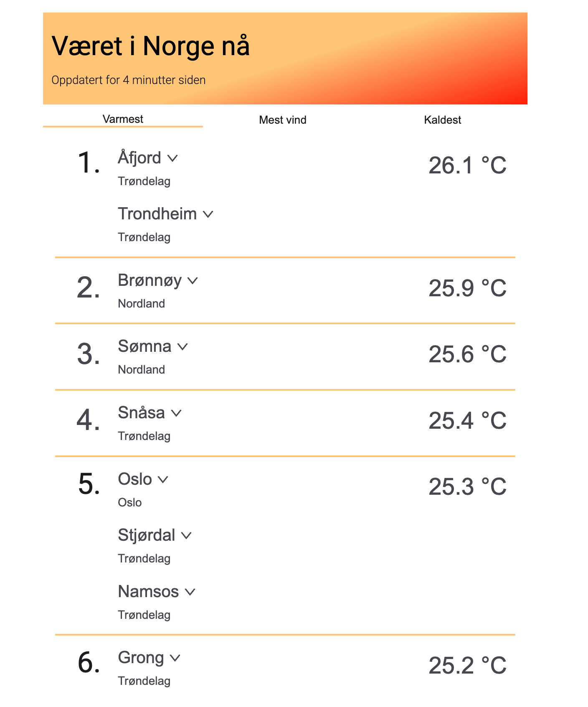Viewport: 588px width, 707px height.
Task: Expand the Brønnøy chevron arrow
Action: (193, 281)
